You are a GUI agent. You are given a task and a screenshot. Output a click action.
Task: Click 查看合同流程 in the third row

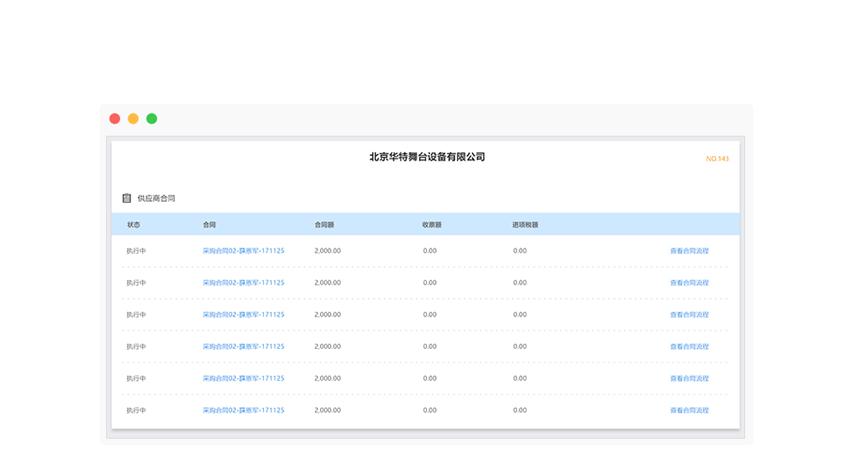689,315
